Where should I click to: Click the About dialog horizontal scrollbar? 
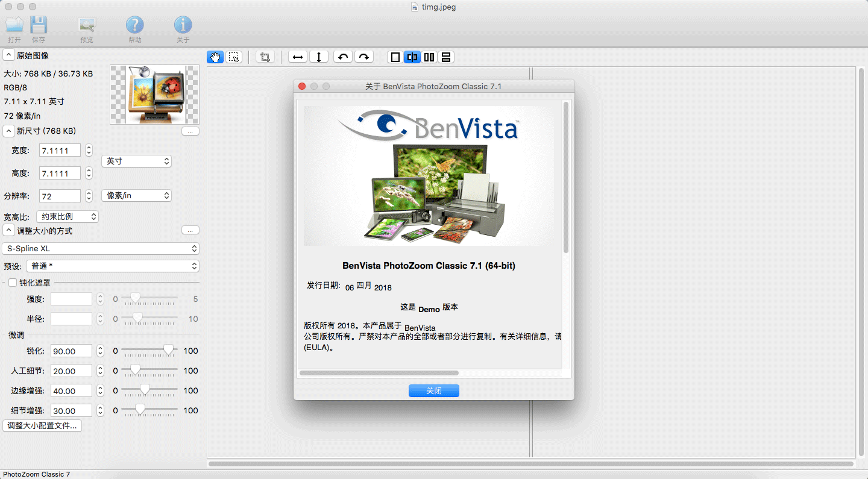coord(379,373)
